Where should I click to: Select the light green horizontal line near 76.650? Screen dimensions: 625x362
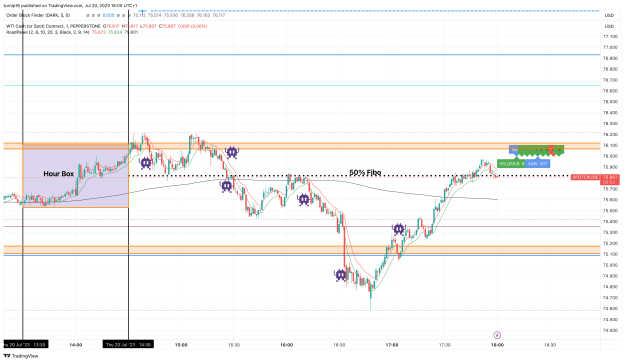coord(302,85)
